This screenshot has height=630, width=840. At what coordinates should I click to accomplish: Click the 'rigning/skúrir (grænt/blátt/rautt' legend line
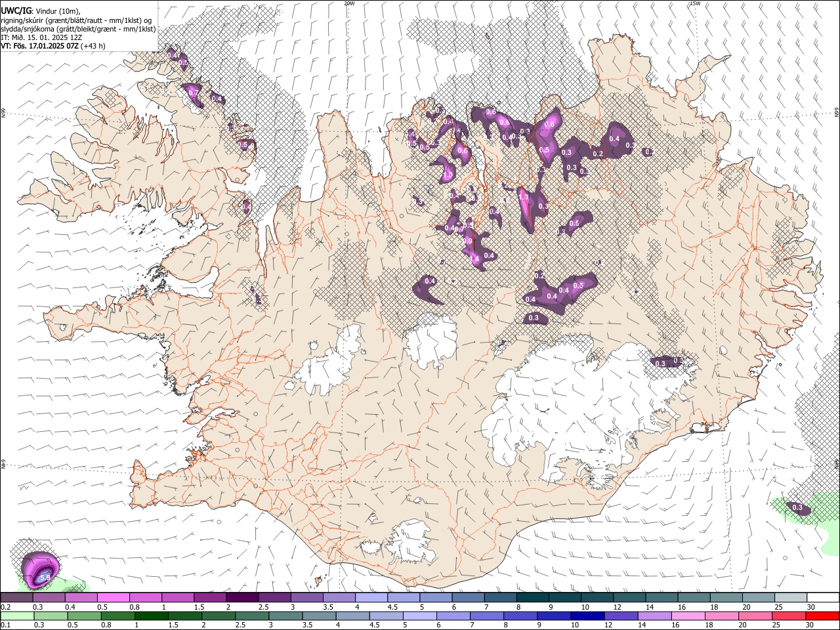click(x=76, y=20)
